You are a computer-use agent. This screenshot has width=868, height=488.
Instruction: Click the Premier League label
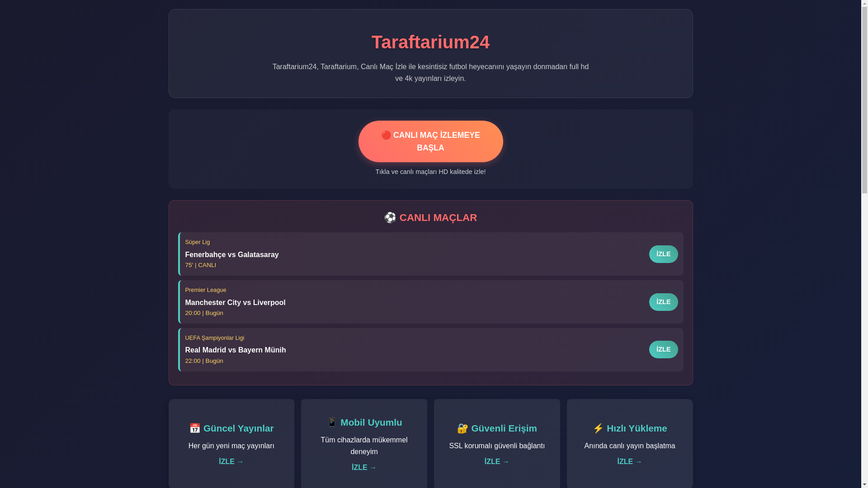click(205, 290)
